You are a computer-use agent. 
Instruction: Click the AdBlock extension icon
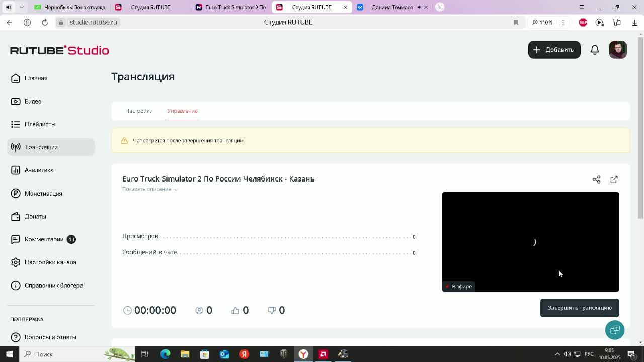[x=583, y=22]
